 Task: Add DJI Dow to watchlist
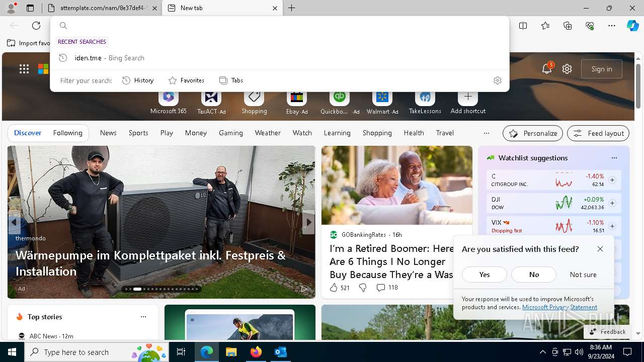coord(612,203)
